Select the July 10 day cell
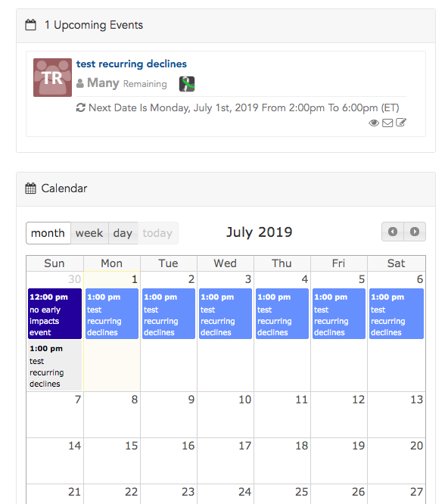This screenshot has height=504, width=448. 226,415
